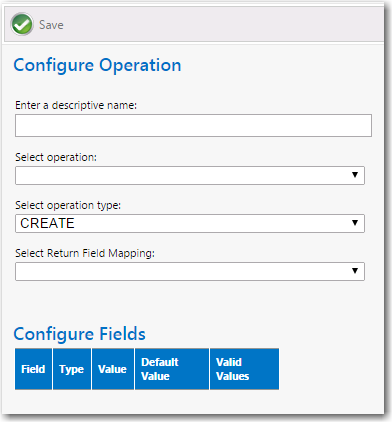
Task: Open the operation type dropdown showing CREATE
Action: pyautogui.click(x=190, y=223)
